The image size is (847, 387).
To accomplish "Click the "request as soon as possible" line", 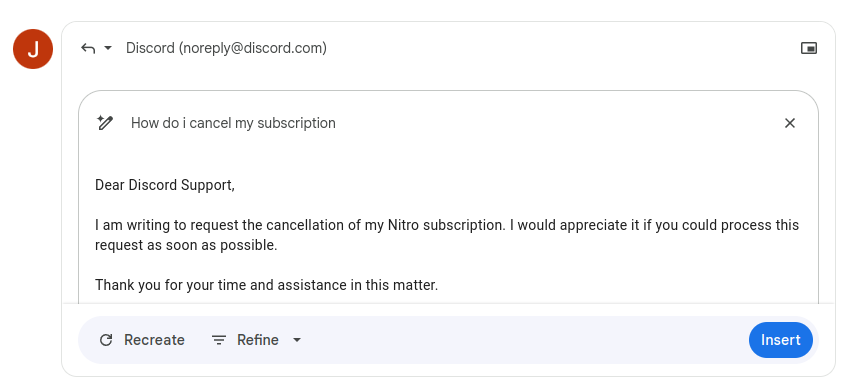I will pos(186,245).
